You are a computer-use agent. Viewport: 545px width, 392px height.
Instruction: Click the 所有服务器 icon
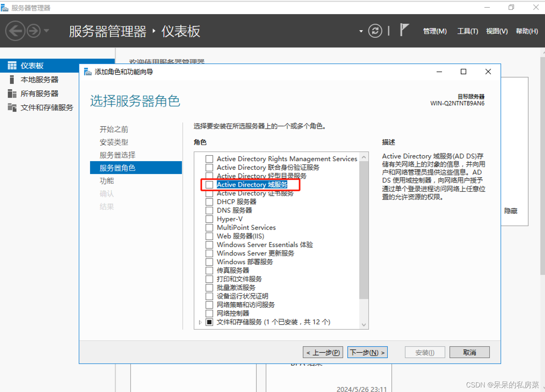click(x=12, y=94)
